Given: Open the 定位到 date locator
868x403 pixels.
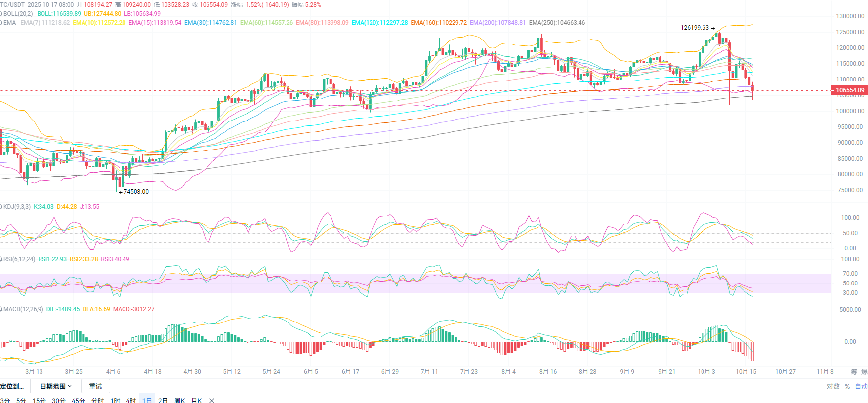Looking at the screenshot, I should point(12,386).
